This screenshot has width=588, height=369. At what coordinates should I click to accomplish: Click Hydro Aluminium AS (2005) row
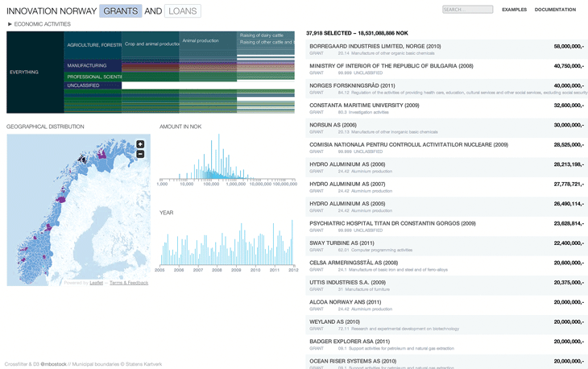point(446,207)
